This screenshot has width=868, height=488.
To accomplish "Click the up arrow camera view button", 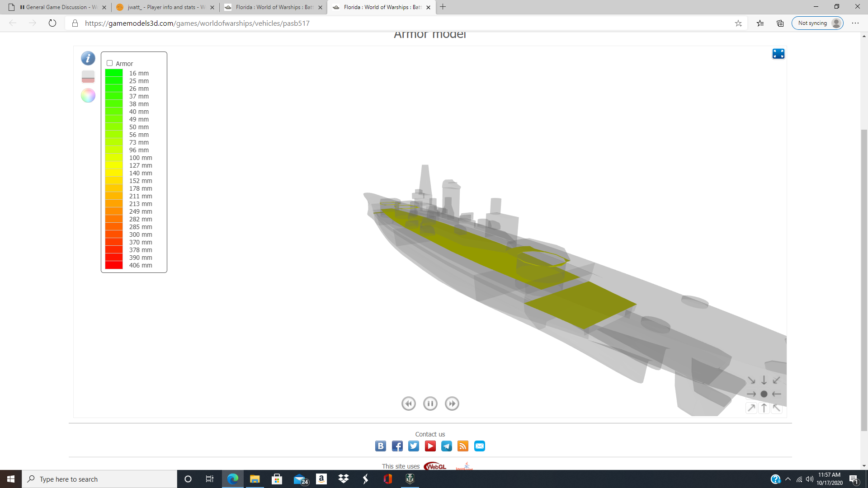I will 764,408.
